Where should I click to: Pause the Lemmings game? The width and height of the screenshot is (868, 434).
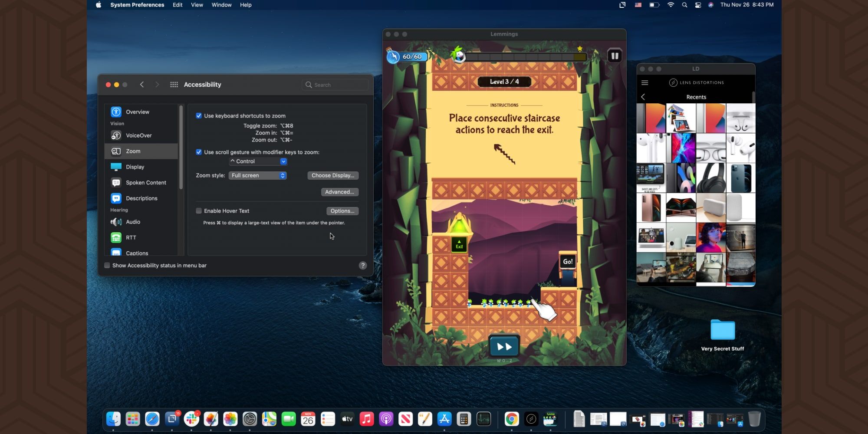pyautogui.click(x=615, y=56)
